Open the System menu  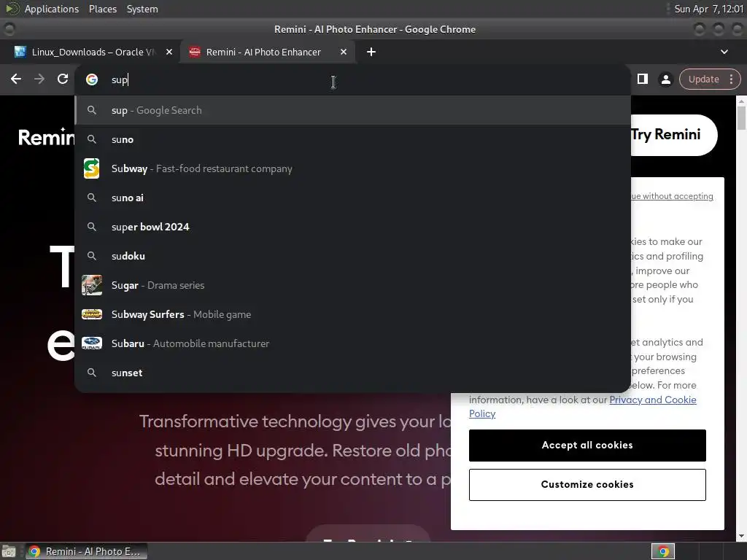pos(142,9)
